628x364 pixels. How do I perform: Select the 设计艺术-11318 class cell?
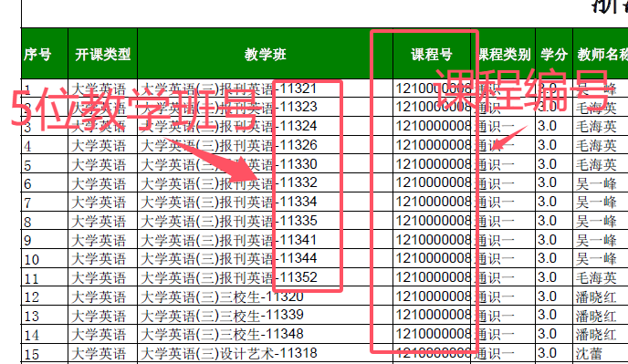[x=265, y=353]
